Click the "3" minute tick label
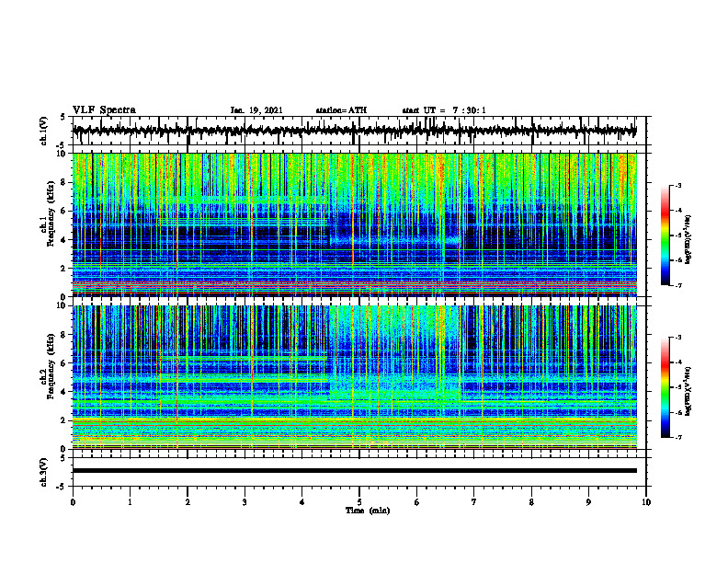Screen dimensions: 728x563 245,502
